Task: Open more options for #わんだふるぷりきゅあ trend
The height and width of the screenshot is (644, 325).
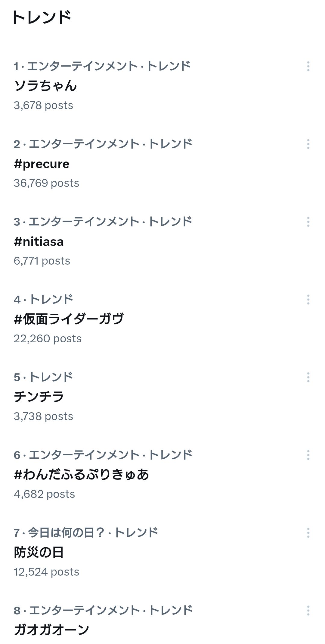Action: (308, 455)
